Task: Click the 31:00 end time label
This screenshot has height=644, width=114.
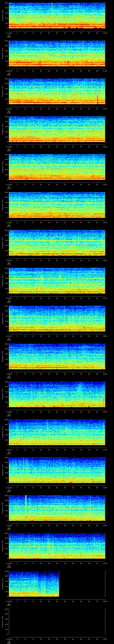Action: point(105,450)
